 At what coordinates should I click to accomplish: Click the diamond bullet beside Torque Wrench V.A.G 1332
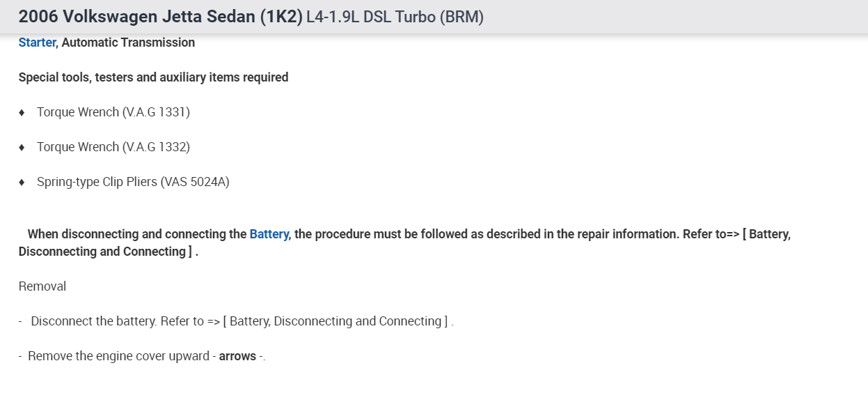(x=22, y=147)
